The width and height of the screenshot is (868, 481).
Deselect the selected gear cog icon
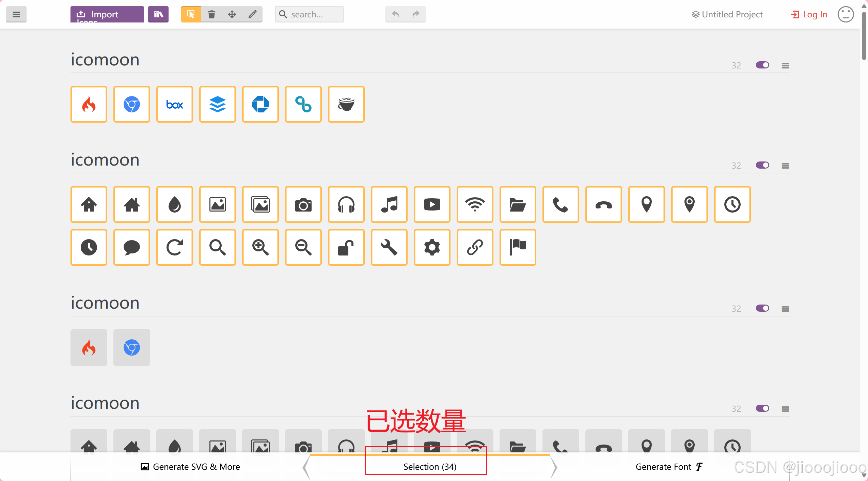(432, 247)
